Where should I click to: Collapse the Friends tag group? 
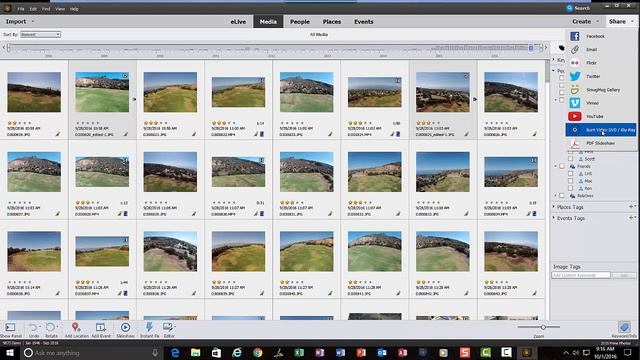click(x=556, y=166)
